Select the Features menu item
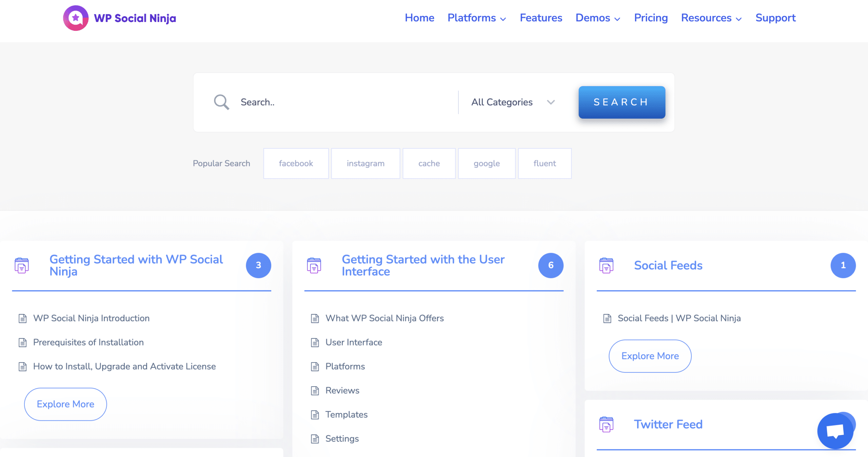The height and width of the screenshot is (457, 868). click(x=541, y=18)
